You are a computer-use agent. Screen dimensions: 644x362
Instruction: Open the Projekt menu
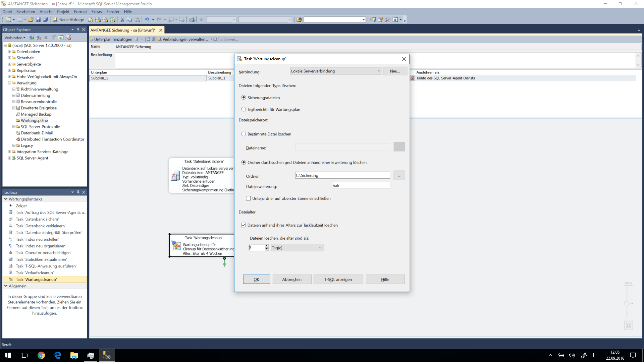pos(63,12)
